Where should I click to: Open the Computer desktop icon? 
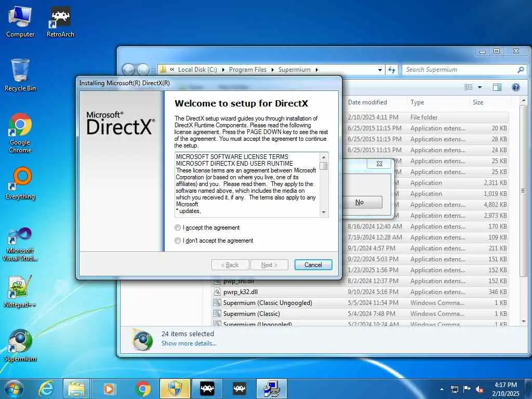(20, 22)
